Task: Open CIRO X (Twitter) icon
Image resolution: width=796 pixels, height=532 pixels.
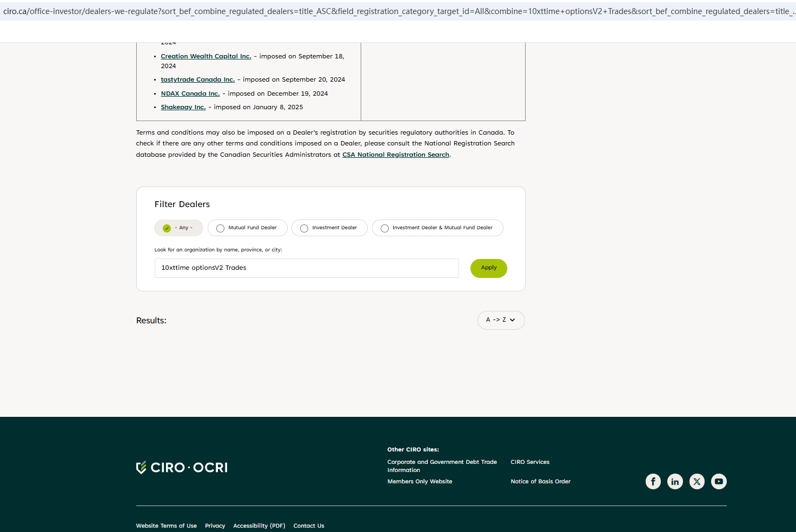Action: click(x=697, y=481)
